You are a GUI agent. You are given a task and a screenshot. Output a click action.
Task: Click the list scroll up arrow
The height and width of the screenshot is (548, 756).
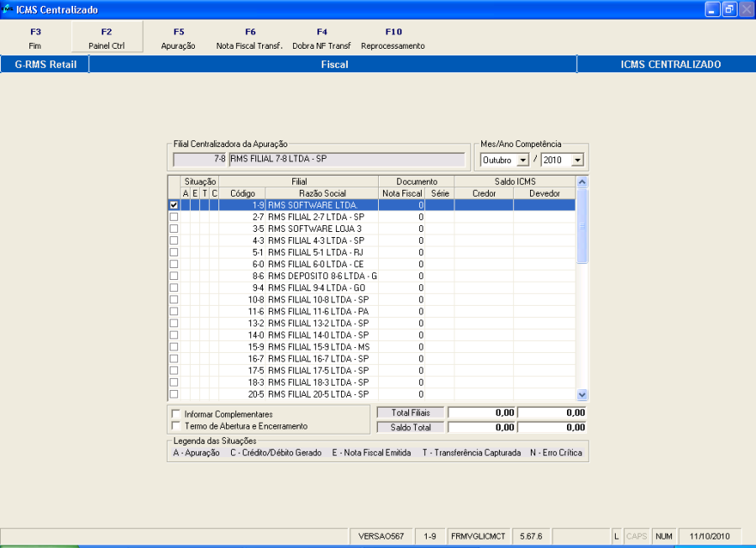pos(582,182)
